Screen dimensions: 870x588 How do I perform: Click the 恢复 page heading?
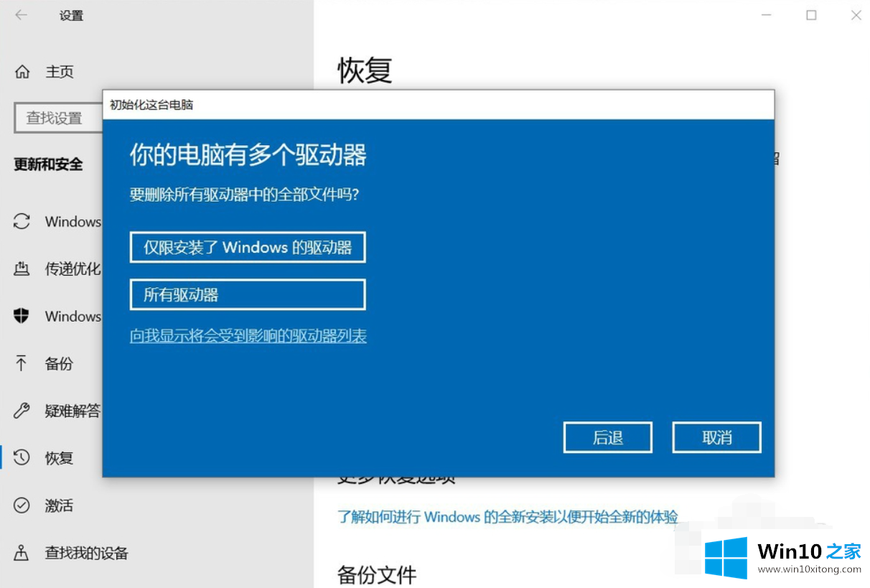pos(365,70)
